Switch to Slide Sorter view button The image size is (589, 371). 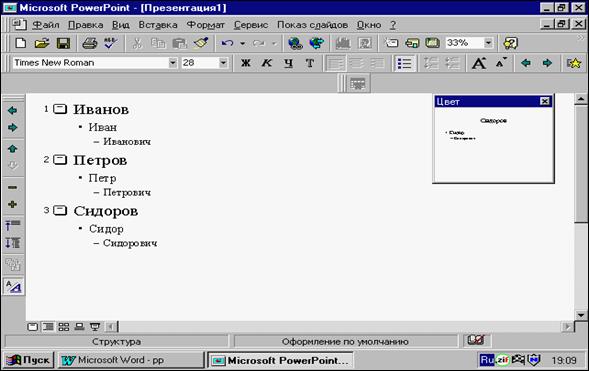63,327
